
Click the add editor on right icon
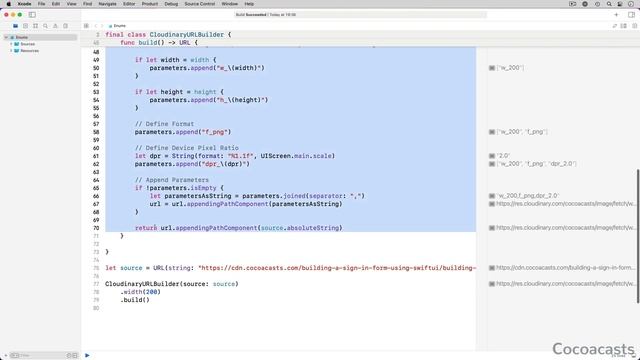point(634,26)
